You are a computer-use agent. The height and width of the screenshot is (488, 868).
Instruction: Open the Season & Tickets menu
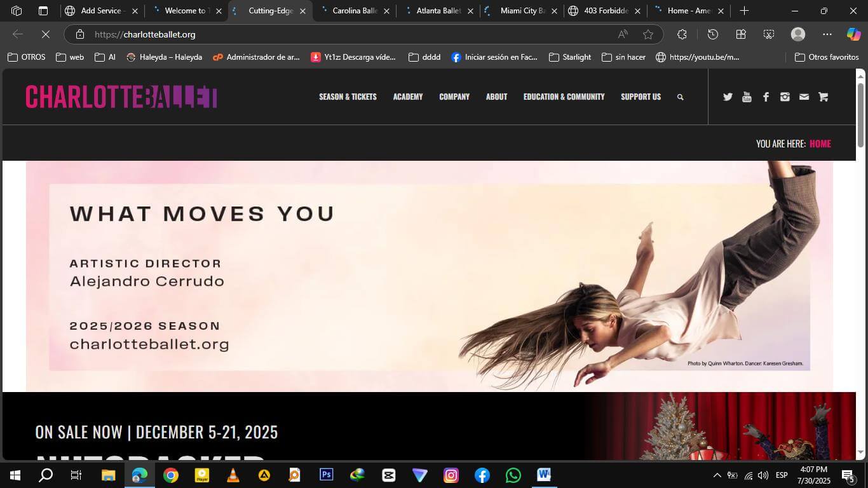[348, 97]
